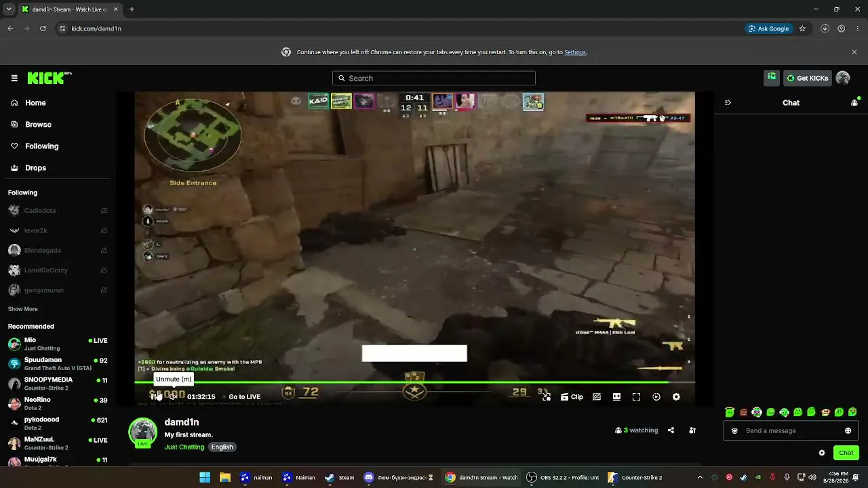
Task: Open recommended channel SNOOPYMEDIA
Action: [x=58, y=384]
